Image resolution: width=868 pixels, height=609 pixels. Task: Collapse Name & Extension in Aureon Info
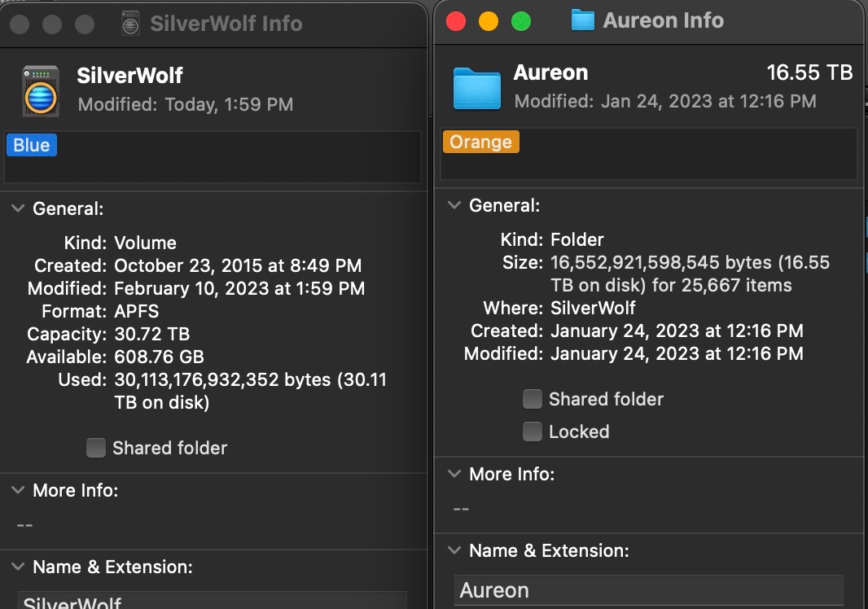coord(454,550)
